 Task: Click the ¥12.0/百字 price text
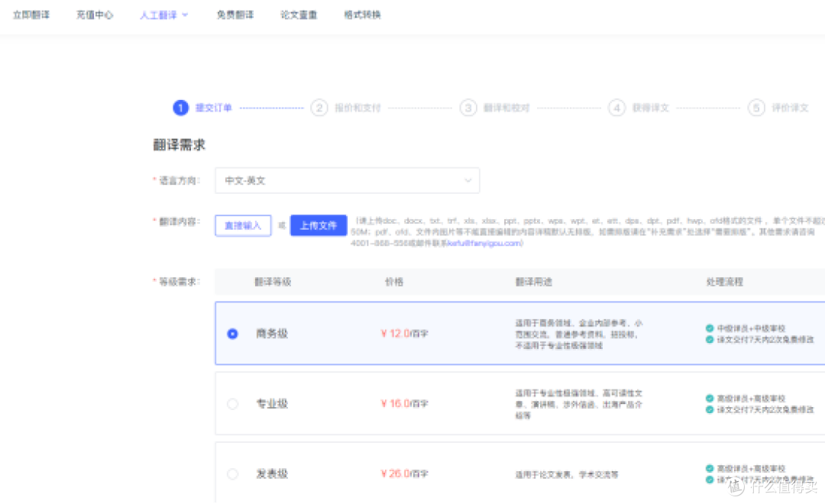click(x=405, y=334)
